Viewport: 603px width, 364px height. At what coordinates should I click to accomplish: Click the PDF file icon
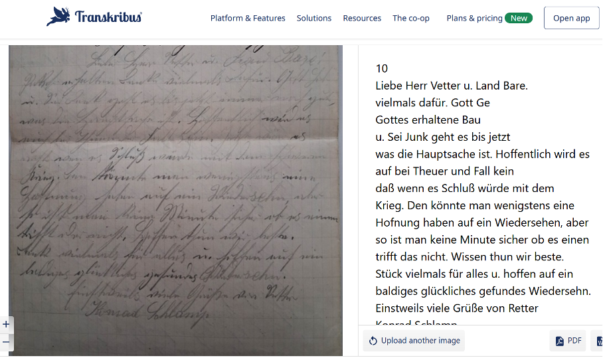click(560, 341)
